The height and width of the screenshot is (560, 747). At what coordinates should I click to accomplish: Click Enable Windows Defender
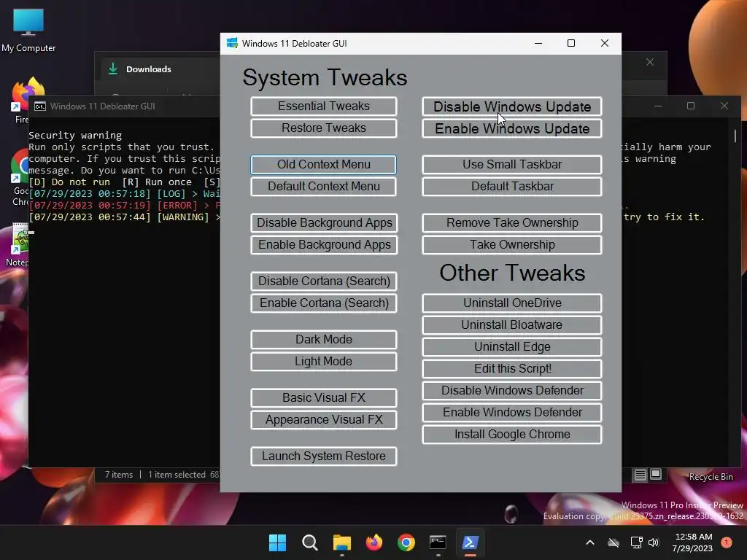pyautogui.click(x=512, y=413)
